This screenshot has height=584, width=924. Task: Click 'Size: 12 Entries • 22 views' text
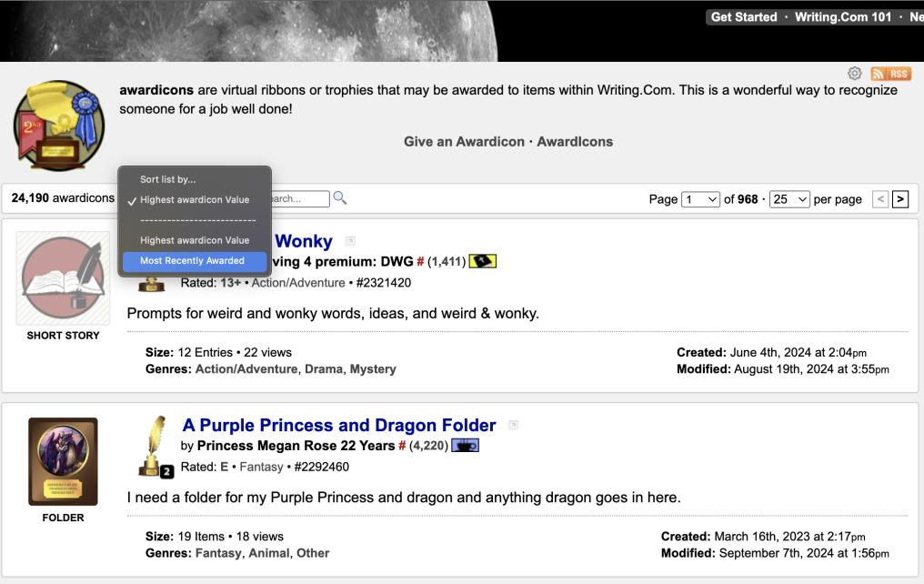[218, 352]
